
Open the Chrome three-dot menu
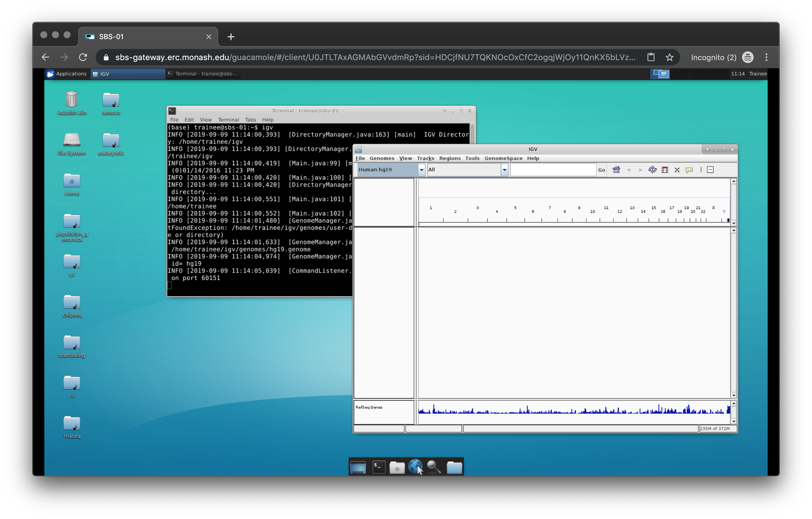(x=766, y=57)
